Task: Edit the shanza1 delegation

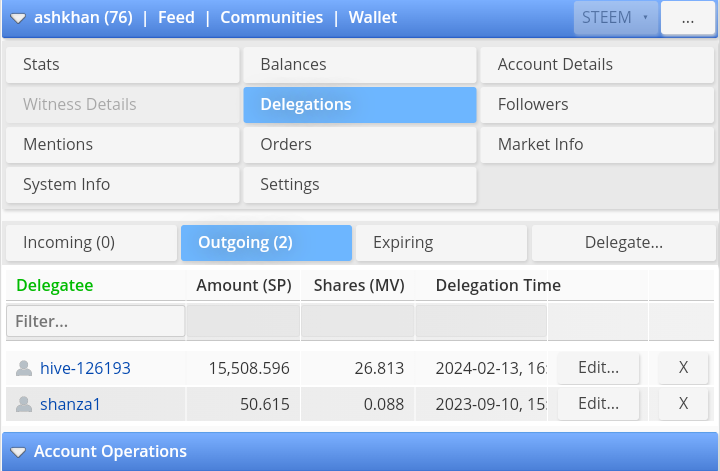Action: click(598, 404)
